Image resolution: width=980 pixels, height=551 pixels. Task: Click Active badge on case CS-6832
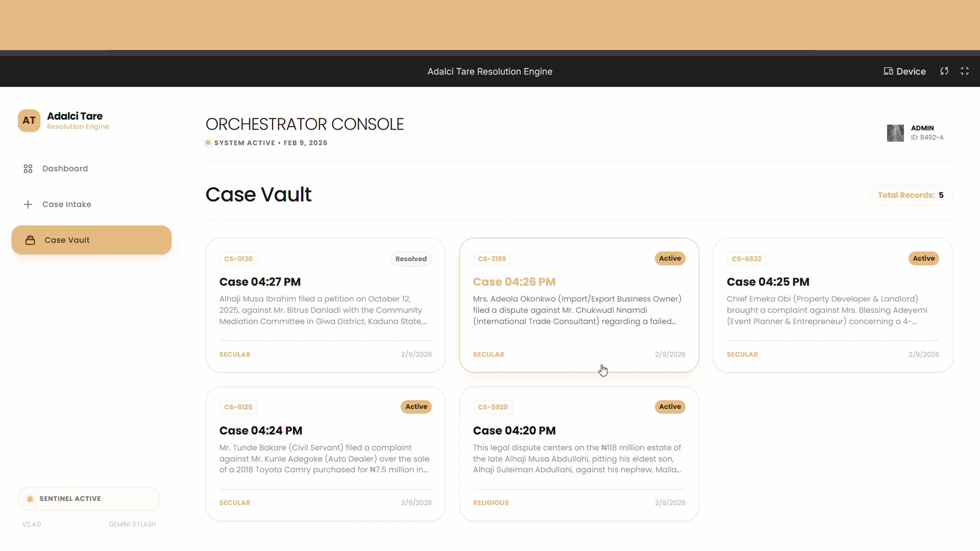click(x=923, y=259)
